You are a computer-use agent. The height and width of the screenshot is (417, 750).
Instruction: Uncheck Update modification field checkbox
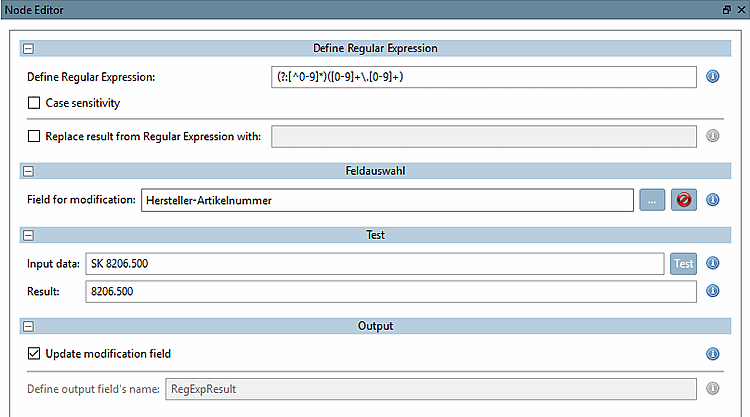click(35, 353)
